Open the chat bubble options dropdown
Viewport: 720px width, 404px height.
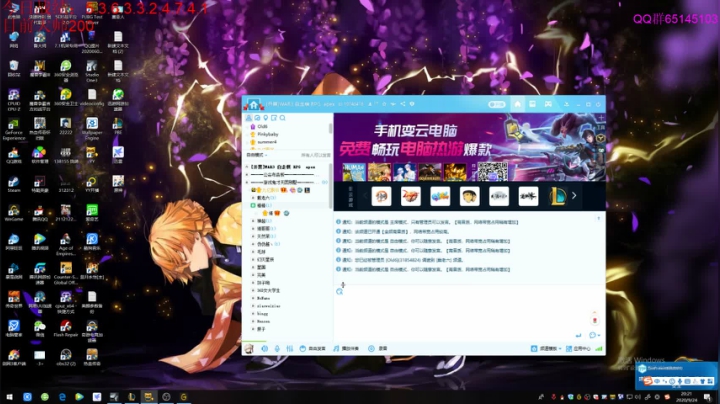coord(595,335)
